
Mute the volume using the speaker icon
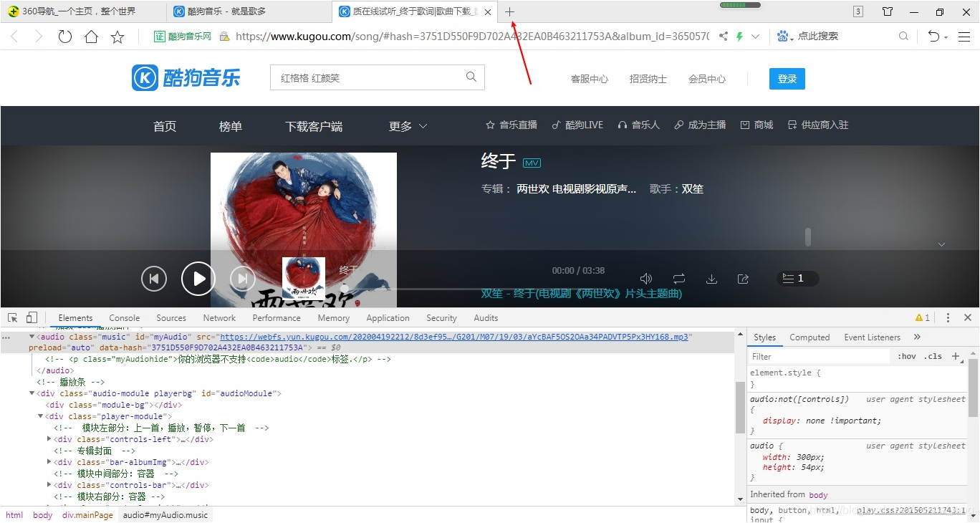tap(645, 278)
